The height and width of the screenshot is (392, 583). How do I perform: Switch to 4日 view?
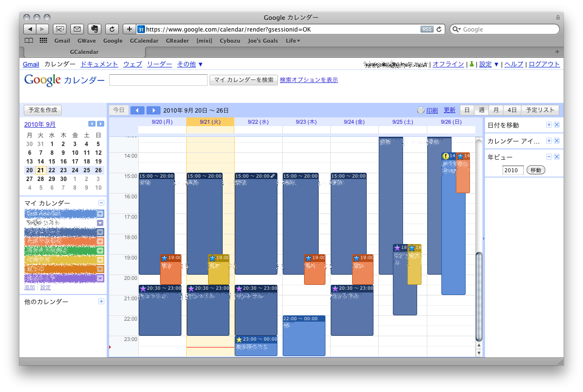(x=512, y=110)
